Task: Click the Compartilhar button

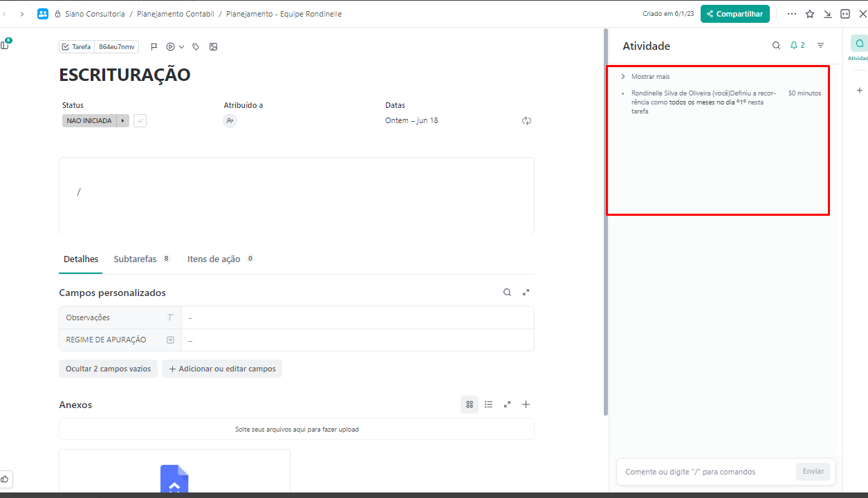Action: pyautogui.click(x=735, y=14)
